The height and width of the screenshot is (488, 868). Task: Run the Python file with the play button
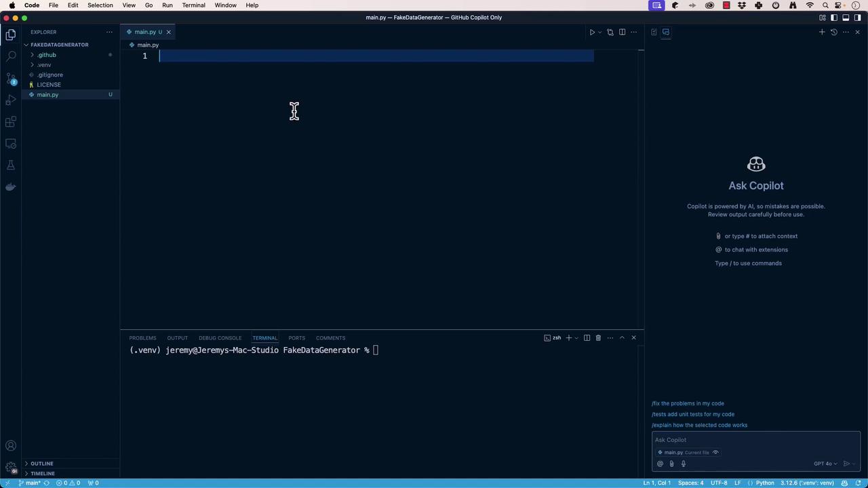click(x=592, y=32)
